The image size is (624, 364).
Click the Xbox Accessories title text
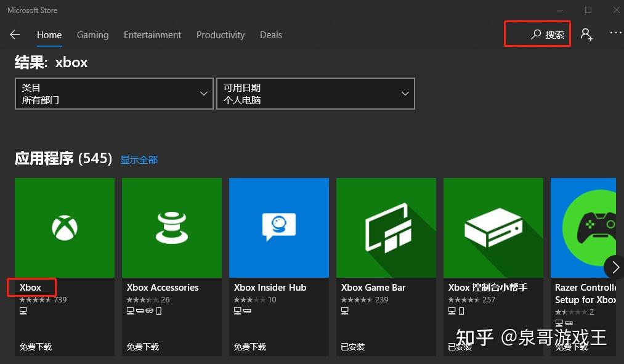click(163, 287)
